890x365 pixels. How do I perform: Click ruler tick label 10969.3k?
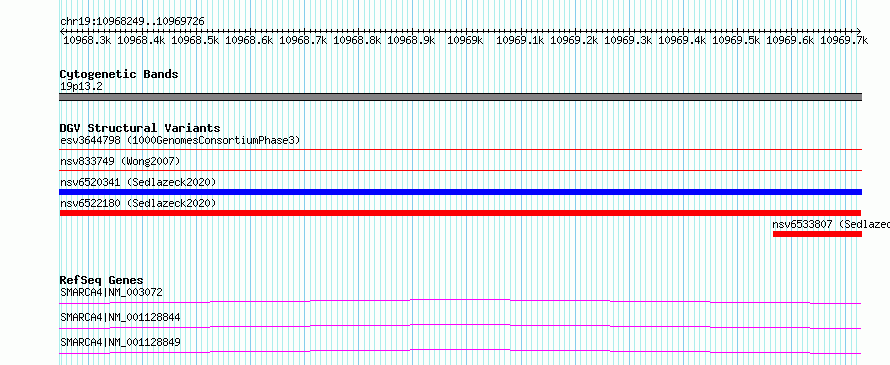628,40
